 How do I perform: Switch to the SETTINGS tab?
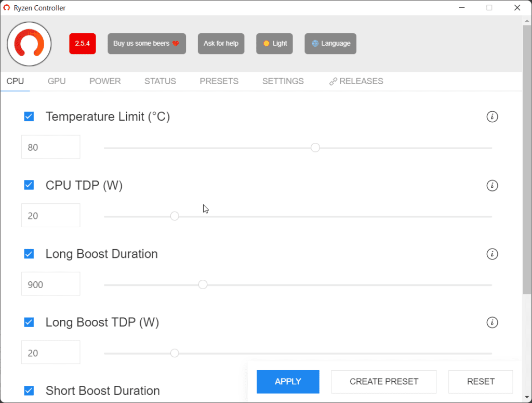pyautogui.click(x=283, y=81)
